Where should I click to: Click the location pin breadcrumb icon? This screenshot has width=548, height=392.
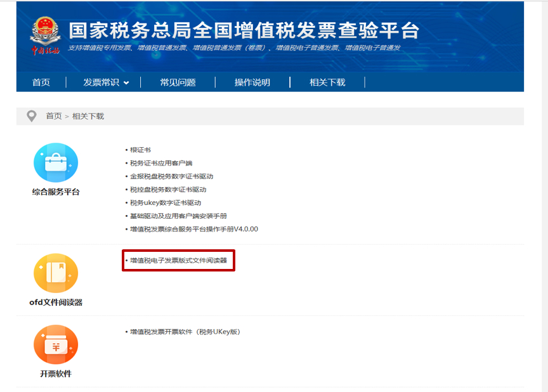tap(32, 116)
